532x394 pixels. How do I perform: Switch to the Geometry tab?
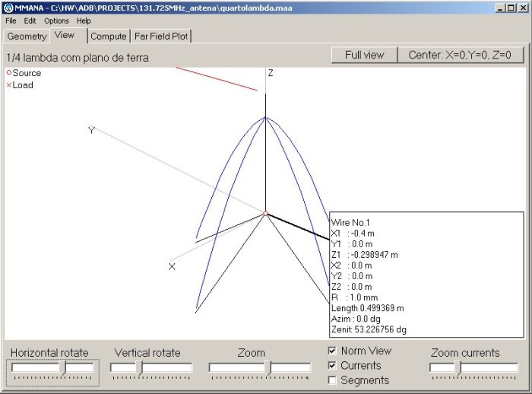click(27, 37)
